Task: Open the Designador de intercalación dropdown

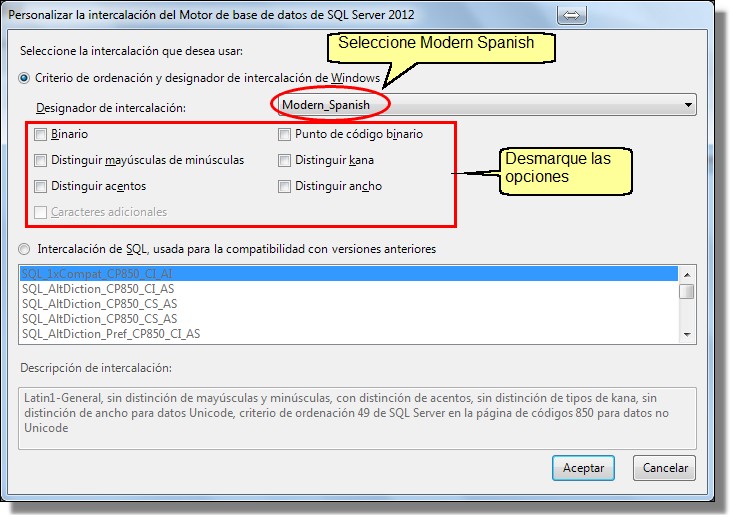Action: (x=487, y=105)
